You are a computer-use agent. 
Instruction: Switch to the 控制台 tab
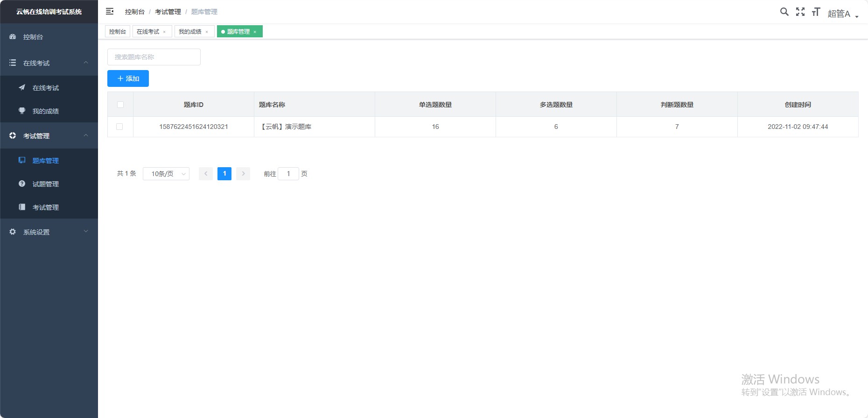click(118, 31)
